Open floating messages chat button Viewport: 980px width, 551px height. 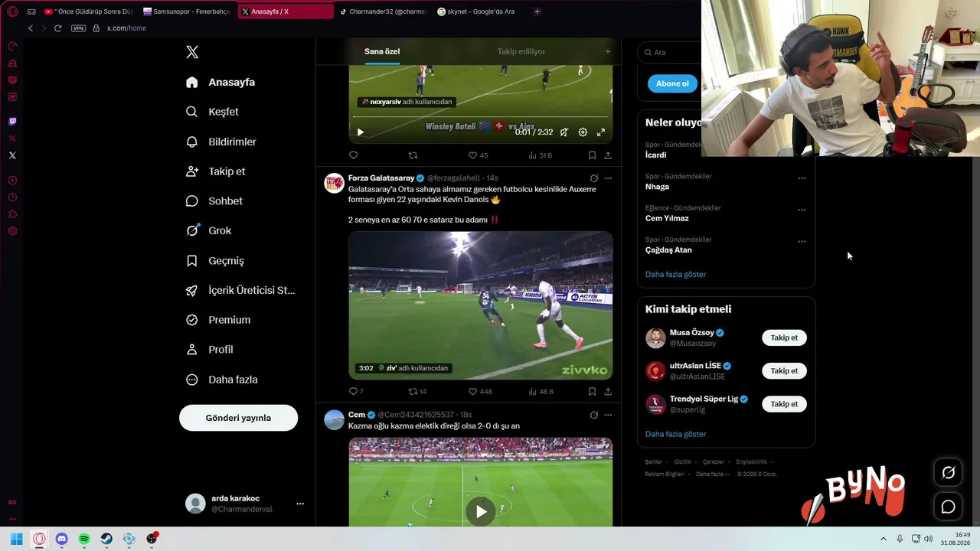pyautogui.click(x=948, y=507)
